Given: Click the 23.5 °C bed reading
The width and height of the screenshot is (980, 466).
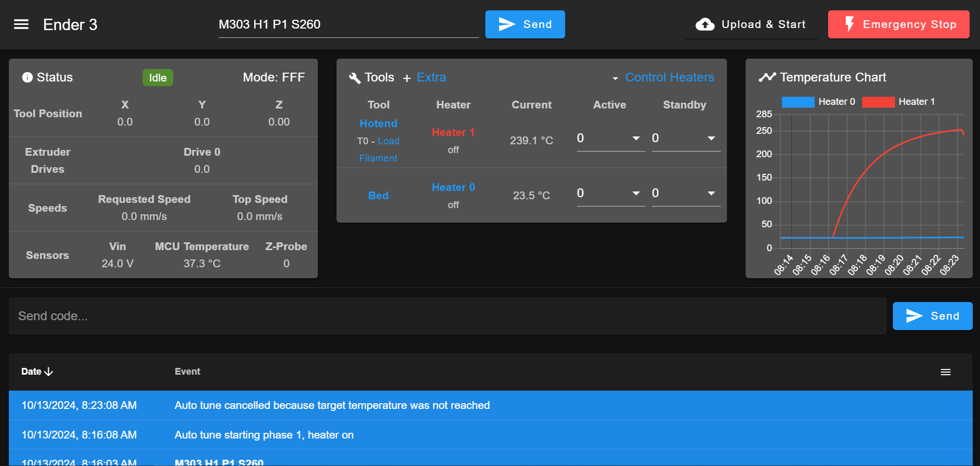Looking at the screenshot, I should (x=531, y=196).
